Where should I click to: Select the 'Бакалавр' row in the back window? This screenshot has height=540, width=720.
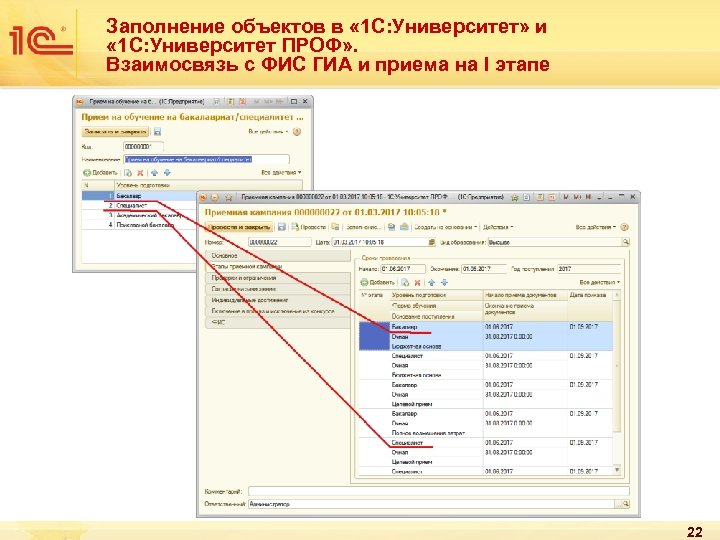[x=139, y=196]
